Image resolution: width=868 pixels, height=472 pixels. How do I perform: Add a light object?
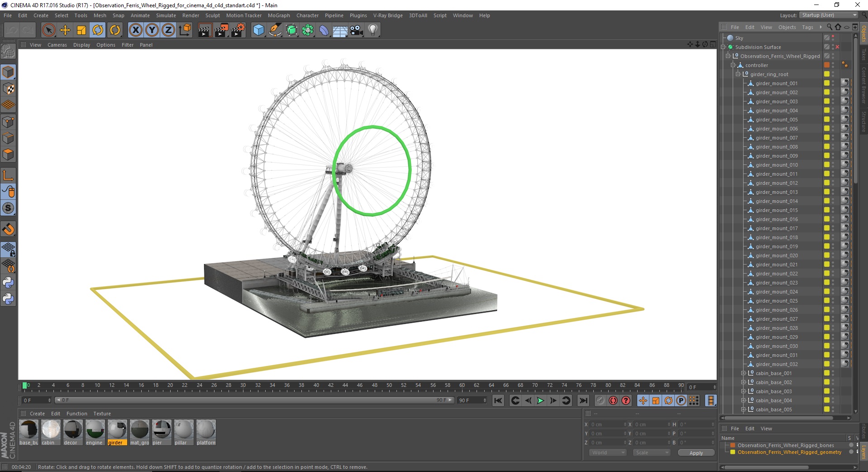pyautogui.click(x=373, y=30)
